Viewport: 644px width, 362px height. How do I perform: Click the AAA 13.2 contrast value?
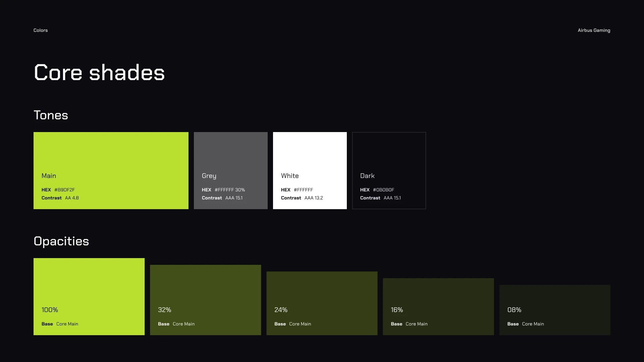pos(314,198)
